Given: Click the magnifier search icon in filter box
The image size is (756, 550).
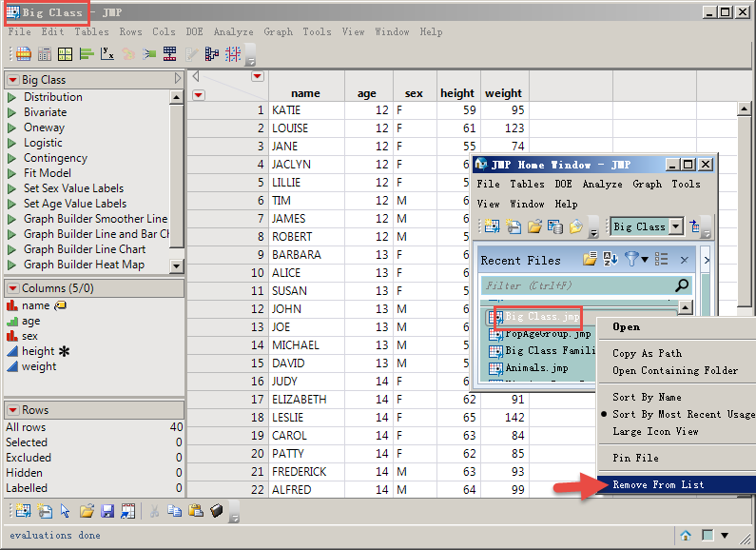Looking at the screenshot, I should point(682,285).
